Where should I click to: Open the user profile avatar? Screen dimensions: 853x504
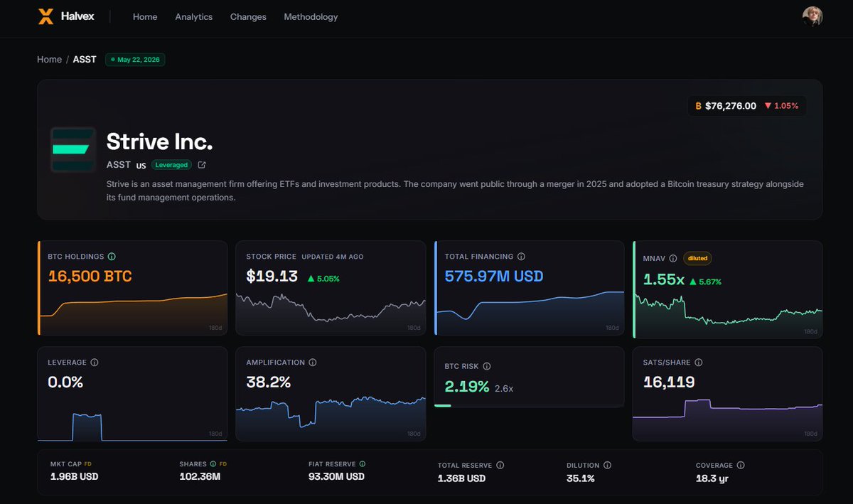point(812,16)
